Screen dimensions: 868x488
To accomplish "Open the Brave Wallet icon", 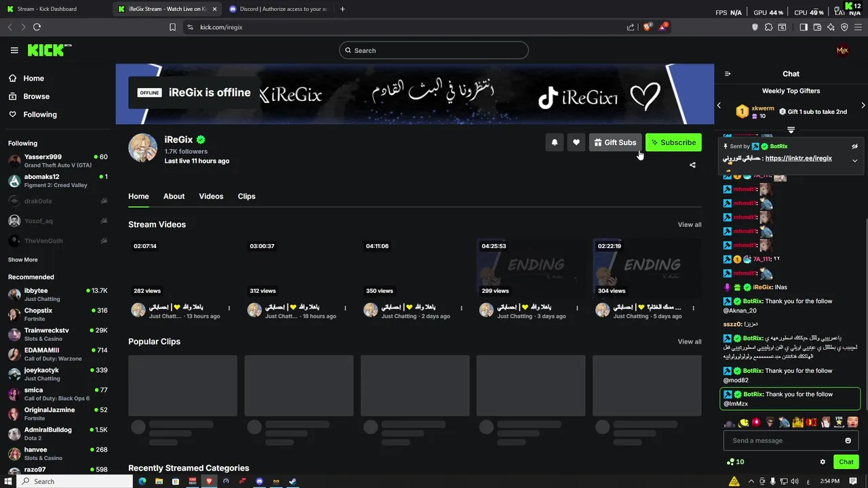I will pos(817,27).
